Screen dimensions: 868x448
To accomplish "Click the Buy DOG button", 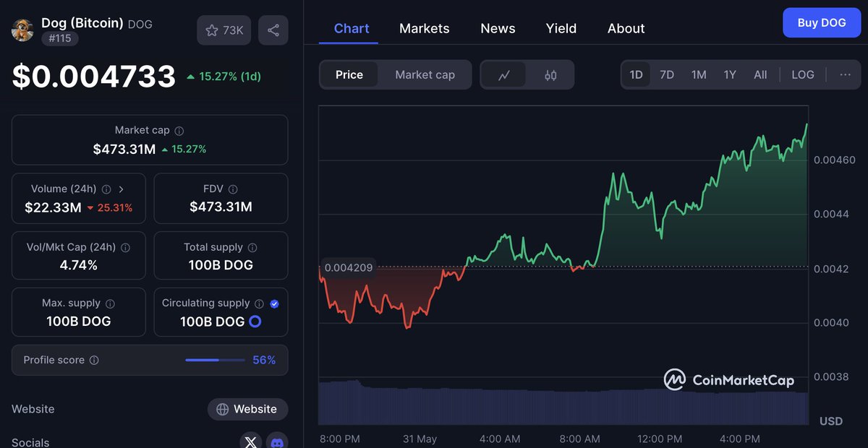I will (822, 22).
